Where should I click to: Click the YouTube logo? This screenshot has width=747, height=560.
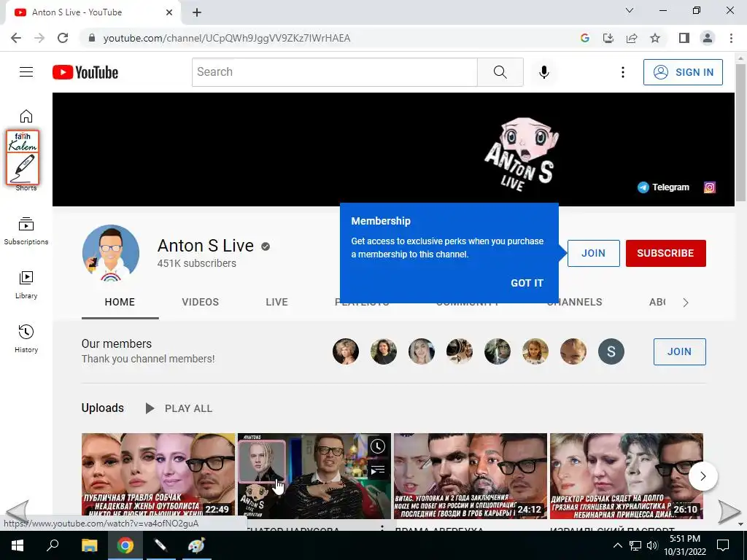tap(85, 72)
